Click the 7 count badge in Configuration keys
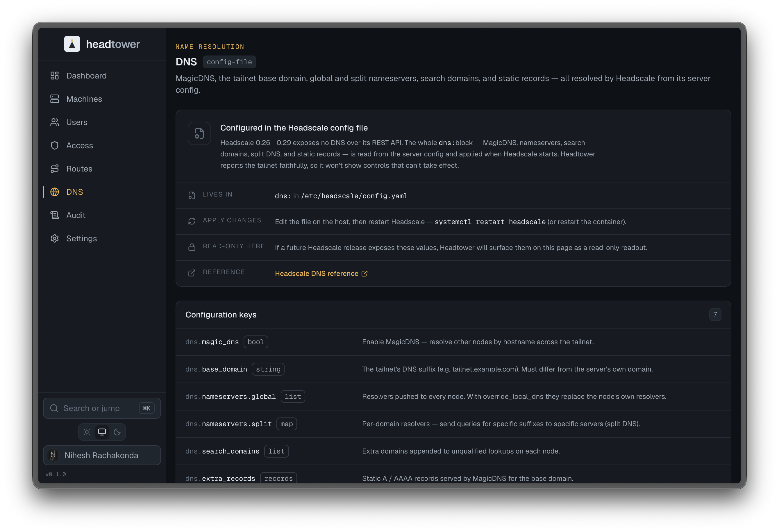The image size is (779, 532). (715, 315)
